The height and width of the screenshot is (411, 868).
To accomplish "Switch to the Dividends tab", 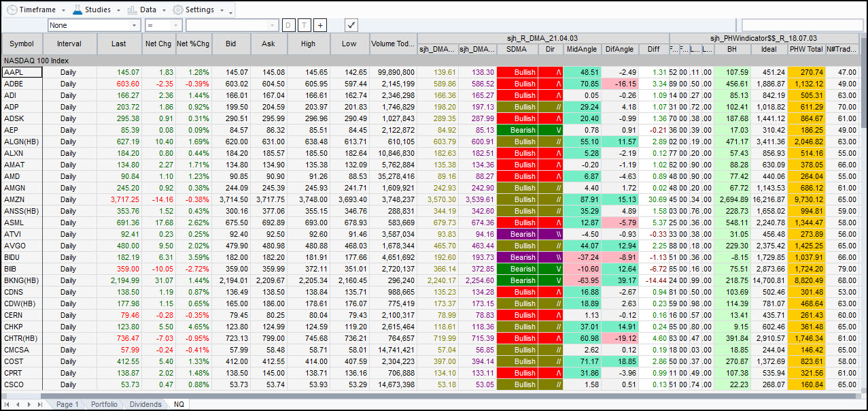I will point(145,404).
